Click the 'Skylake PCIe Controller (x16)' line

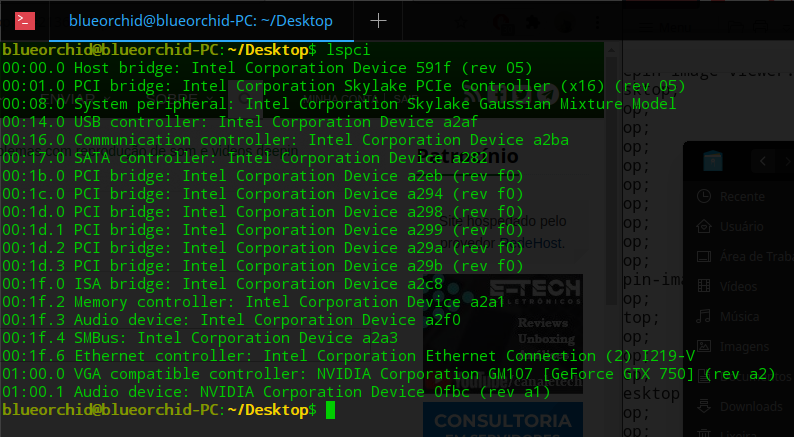343,86
